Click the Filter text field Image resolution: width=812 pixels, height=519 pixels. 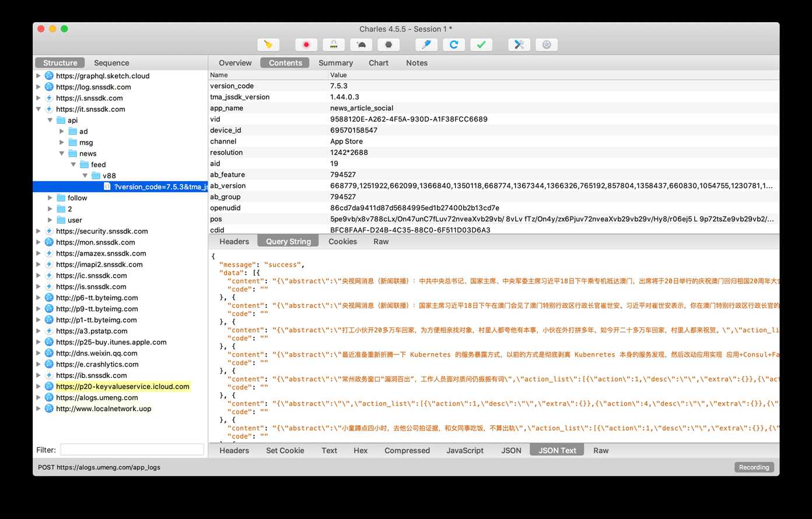(132, 450)
